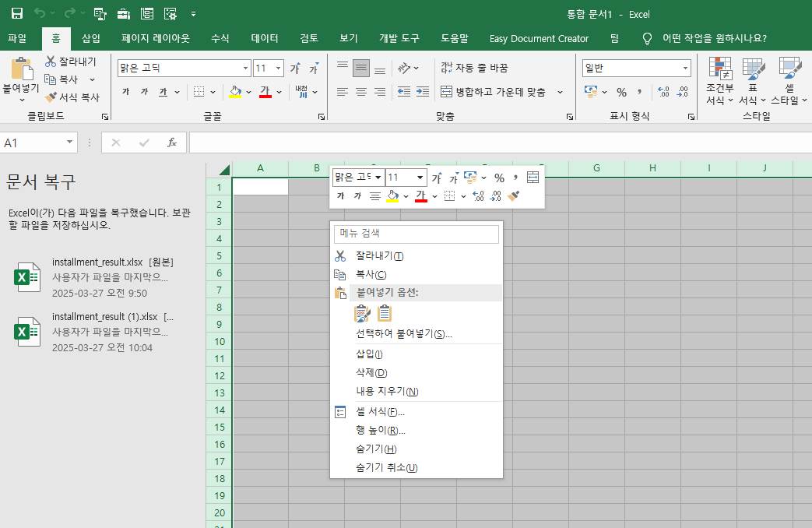The width and height of the screenshot is (812, 528).
Task: Increase indent in ribbon alignment group
Action: pyautogui.click(x=423, y=92)
